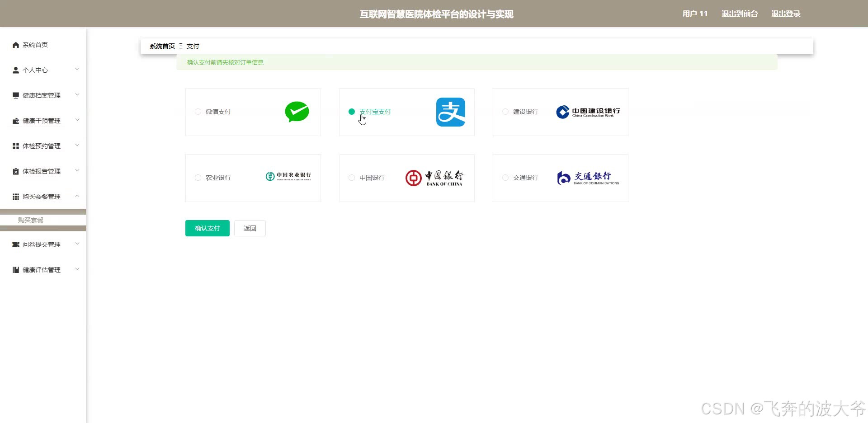Screen dimensions: 868x423
Task: Click the 支付宝支付 label text
Action: 375,112
